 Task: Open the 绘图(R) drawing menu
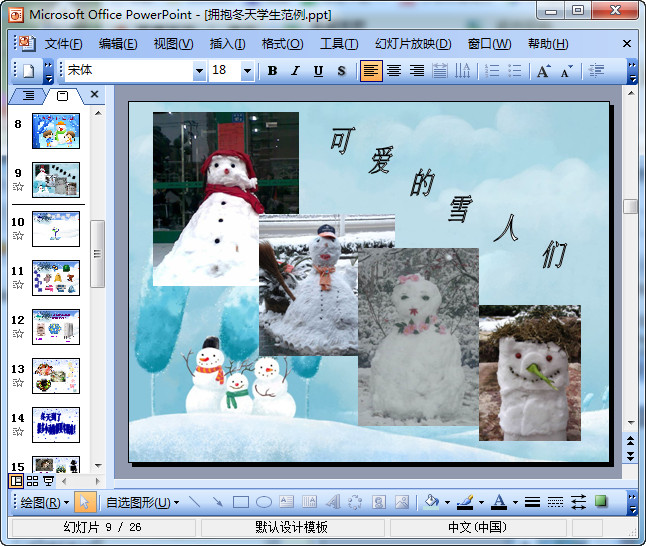click(x=44, y=502)
